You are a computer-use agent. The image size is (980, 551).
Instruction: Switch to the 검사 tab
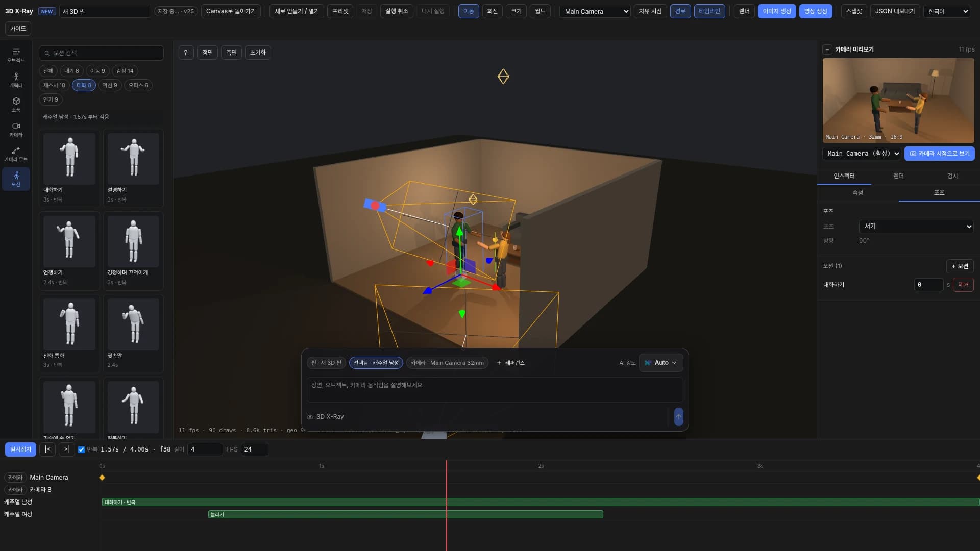pos(952,176)
